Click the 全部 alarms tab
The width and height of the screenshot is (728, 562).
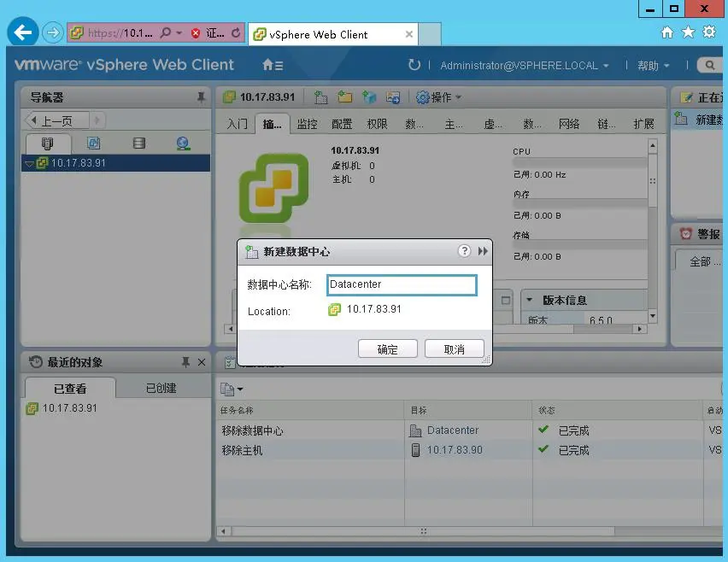click(703, 261)
